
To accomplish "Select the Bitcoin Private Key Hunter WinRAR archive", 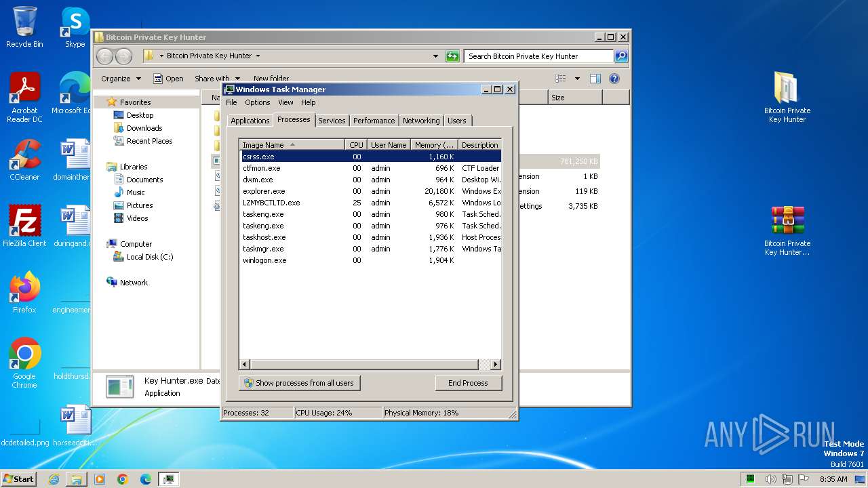I will (787, 230).
